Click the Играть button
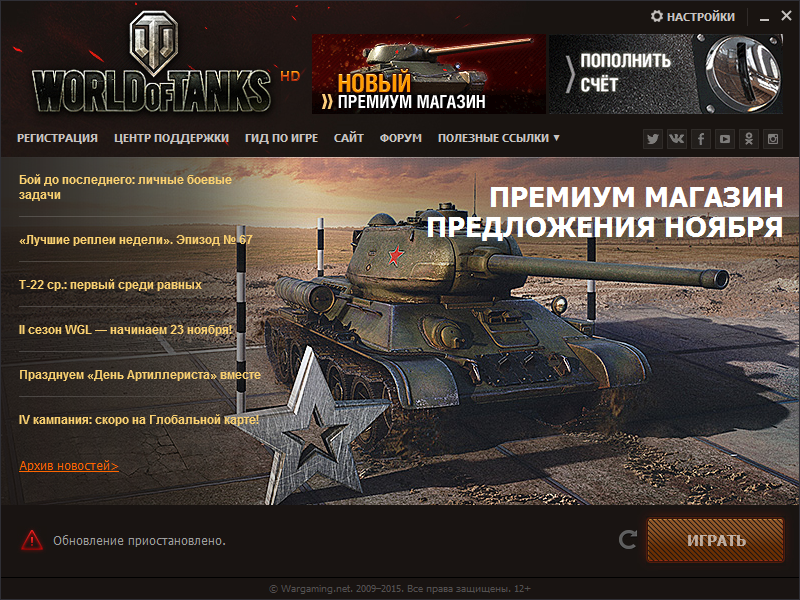Screen dimensions: 800x600 point(715,540)
